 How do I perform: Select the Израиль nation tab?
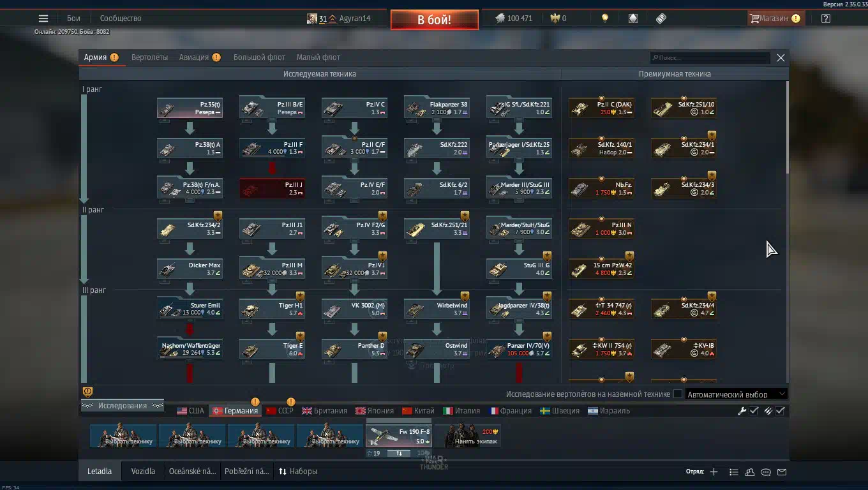pos(609,411)
